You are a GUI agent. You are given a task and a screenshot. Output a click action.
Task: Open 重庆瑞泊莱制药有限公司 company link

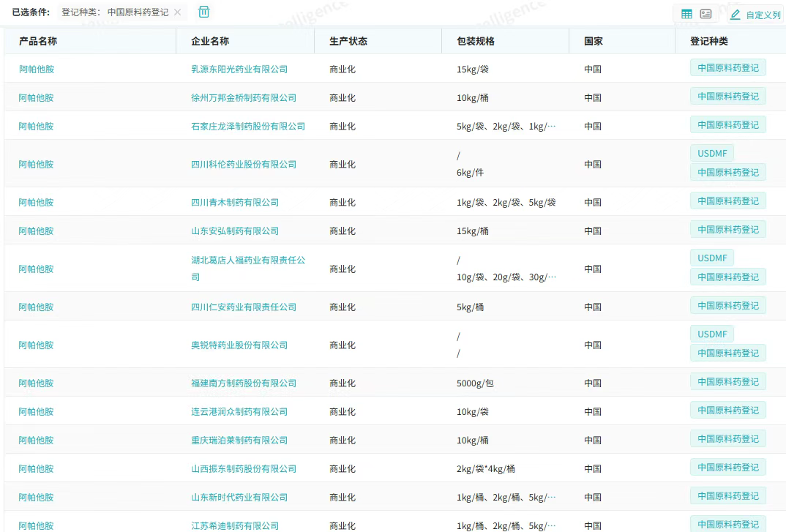point(239,441)
